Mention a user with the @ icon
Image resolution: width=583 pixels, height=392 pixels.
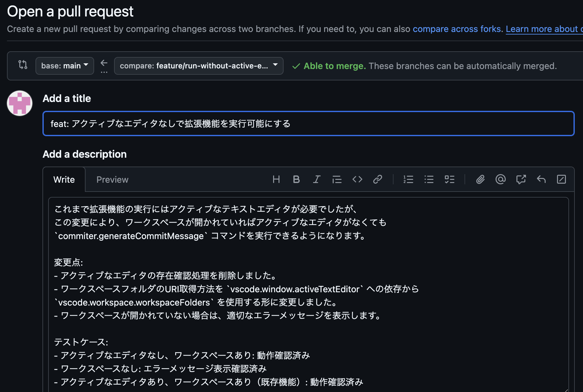[501, 179]
